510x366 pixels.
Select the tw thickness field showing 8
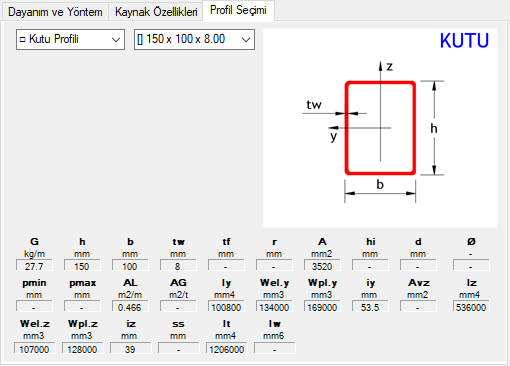[178, 266]
